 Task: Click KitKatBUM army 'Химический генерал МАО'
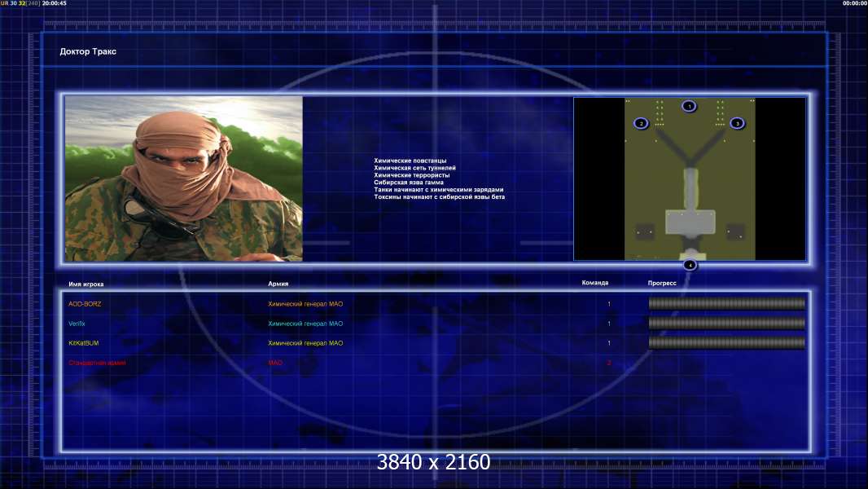[305, 343]
